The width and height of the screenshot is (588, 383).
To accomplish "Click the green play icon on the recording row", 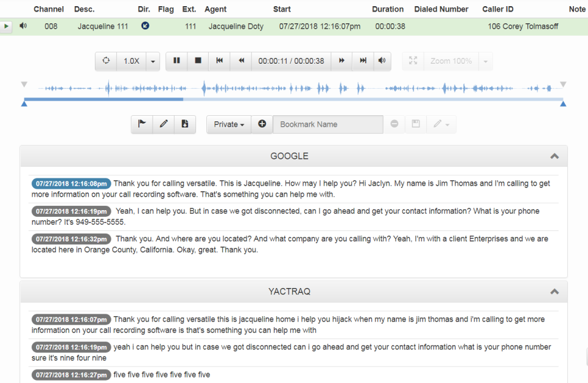I will coord(7,26).
